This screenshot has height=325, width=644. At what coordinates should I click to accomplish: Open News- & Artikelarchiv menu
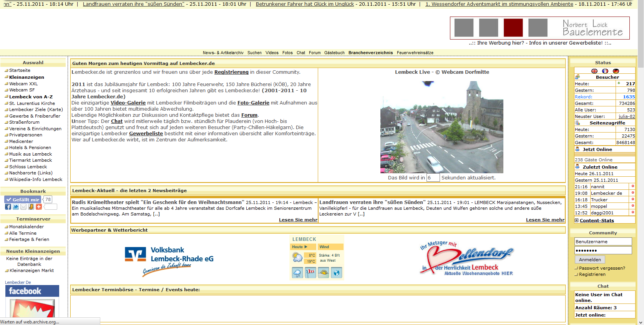[x=223, y=53]
